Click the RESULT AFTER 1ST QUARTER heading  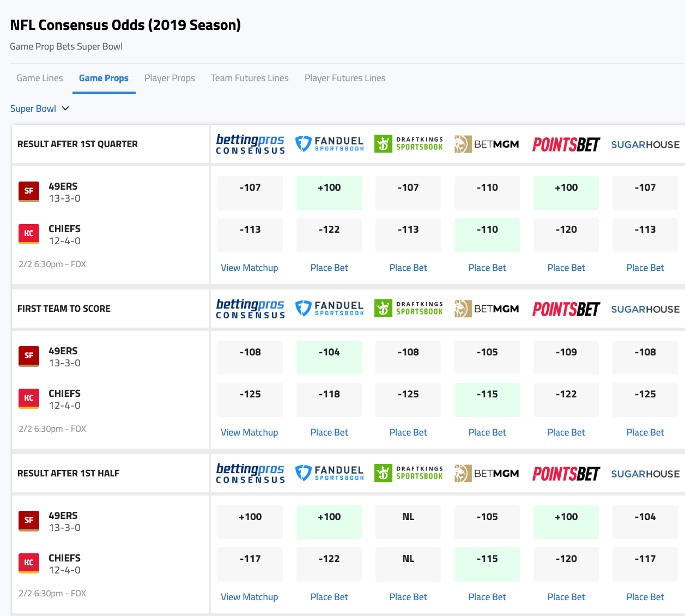pos(77,144)
